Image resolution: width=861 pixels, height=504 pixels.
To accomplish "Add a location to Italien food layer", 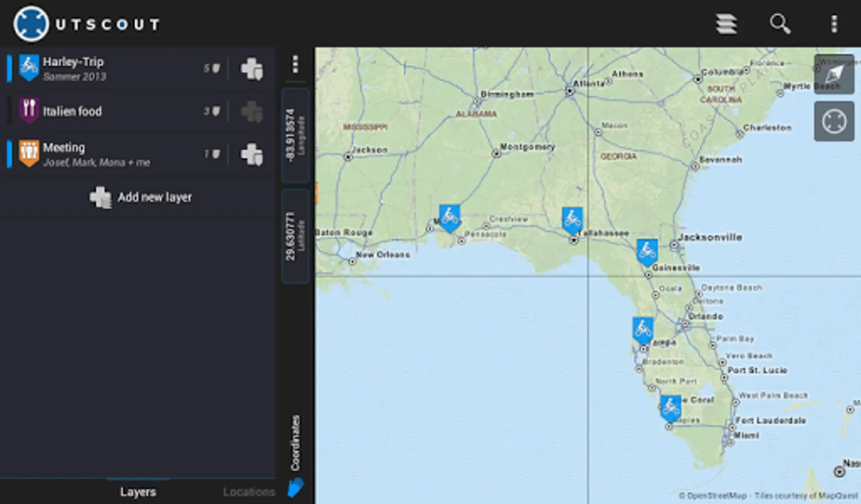I will tap(252, 111).
